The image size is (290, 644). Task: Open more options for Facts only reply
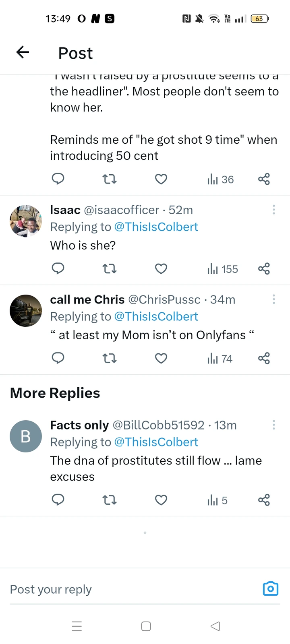pos(273,425)
